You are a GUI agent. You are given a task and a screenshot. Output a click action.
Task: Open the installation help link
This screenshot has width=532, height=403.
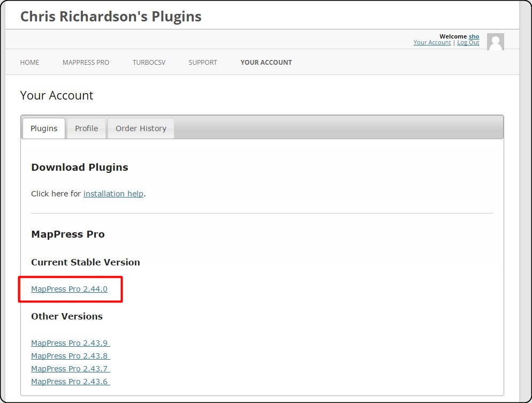click(113, 194)
